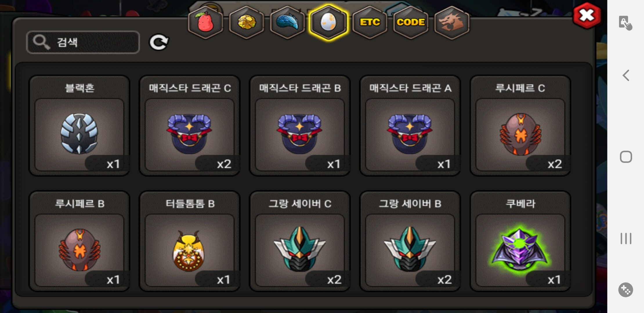Tap the Android back arrow
Image resolution: width=644 pixels, height=313 pixels.
tap(626, 75)
